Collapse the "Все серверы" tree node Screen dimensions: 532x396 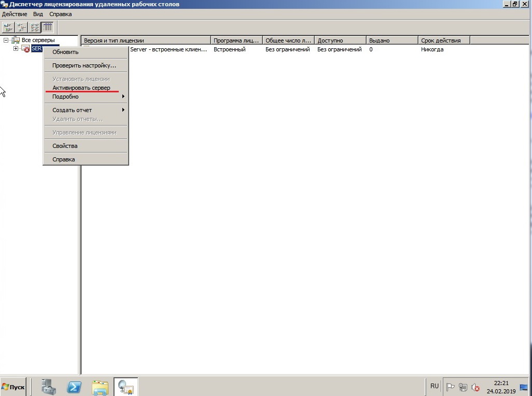[x=6, y=40]
